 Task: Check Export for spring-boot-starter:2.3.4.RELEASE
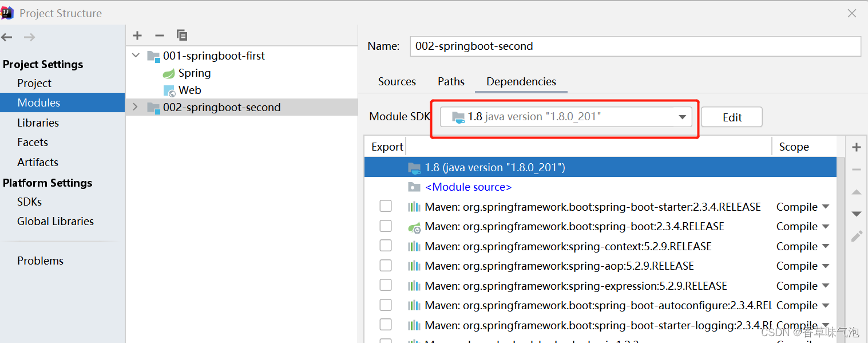pos(386,206)
